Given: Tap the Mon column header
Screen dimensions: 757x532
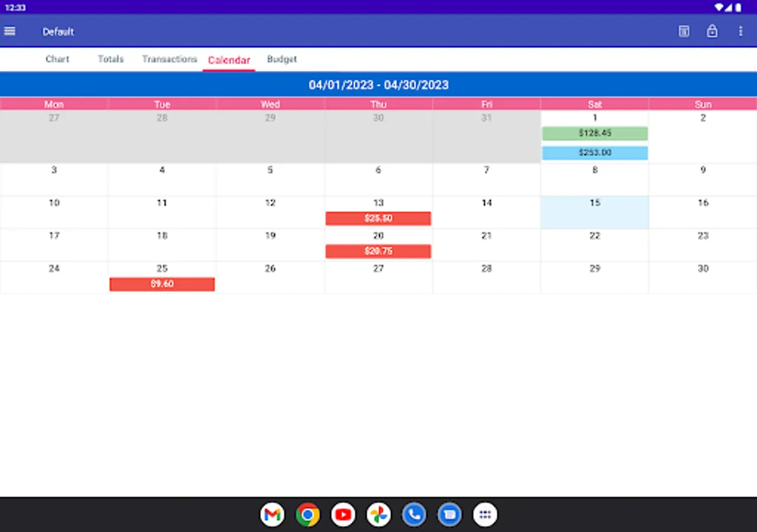Looking at the screenshot, I should 54,104.
